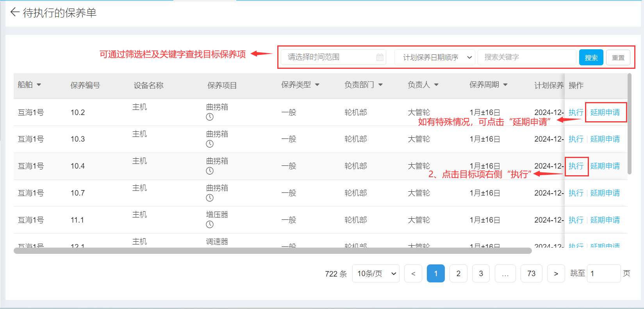Click the ellipsis pagination button
Viewport: 644px width, 309px height.
click(x=505, y=273)
